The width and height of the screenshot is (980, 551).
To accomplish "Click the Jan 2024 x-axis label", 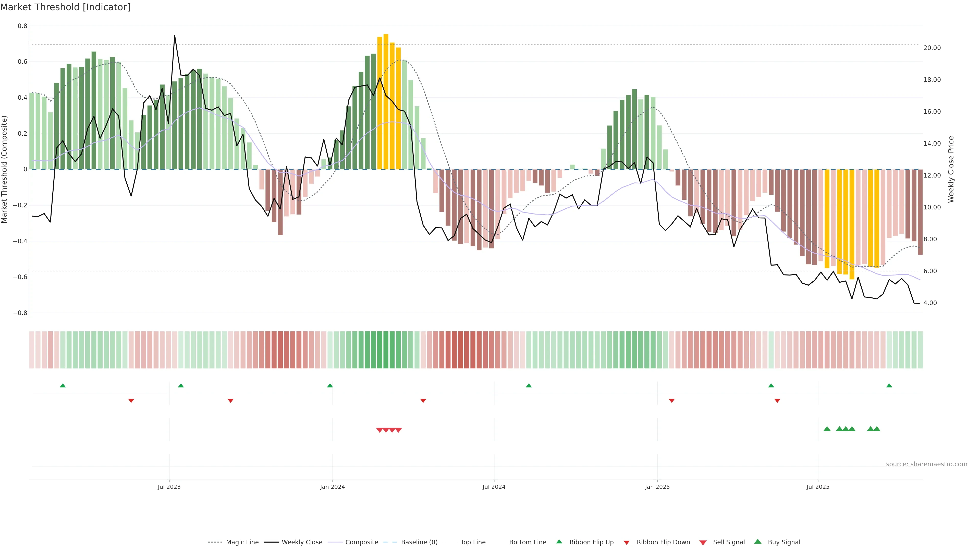I will pyautogui.click(x=332, y=487).
